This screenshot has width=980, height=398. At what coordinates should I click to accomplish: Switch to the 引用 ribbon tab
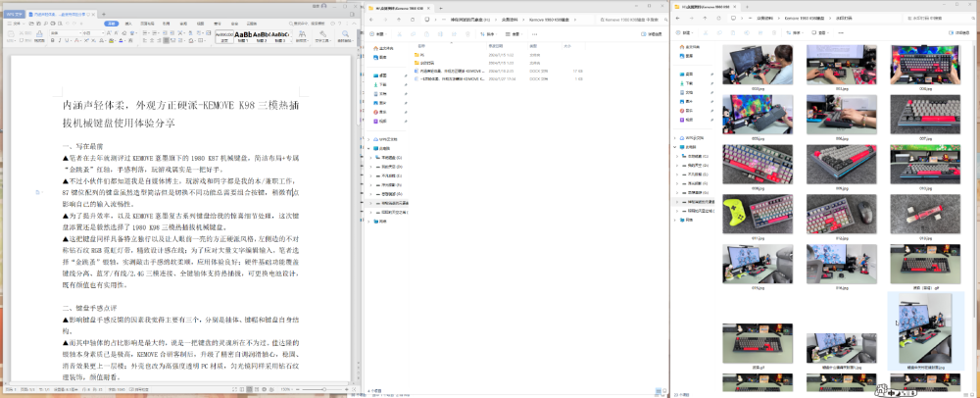pos(166,24)
